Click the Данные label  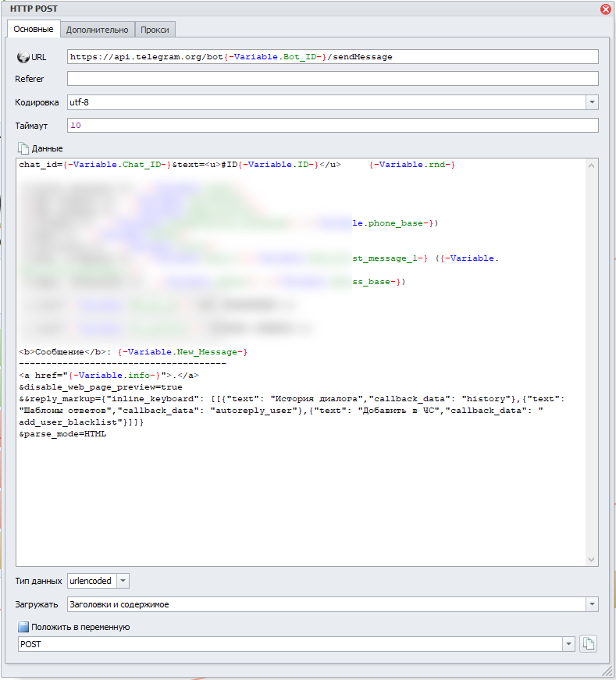[x=48, y=148]
